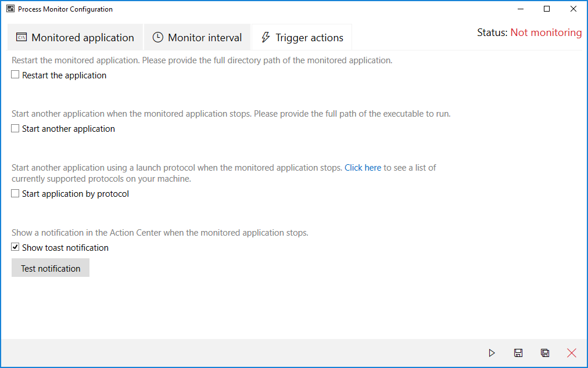
Task: Click the console window icon on the Monitored application tab
Action: (21, 37)
